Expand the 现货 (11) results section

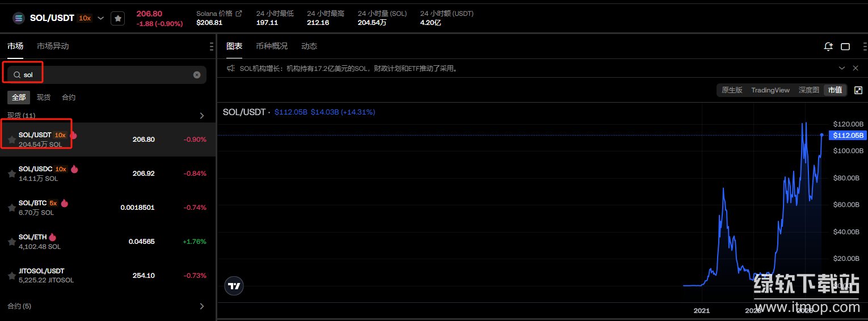pos(202,116)
